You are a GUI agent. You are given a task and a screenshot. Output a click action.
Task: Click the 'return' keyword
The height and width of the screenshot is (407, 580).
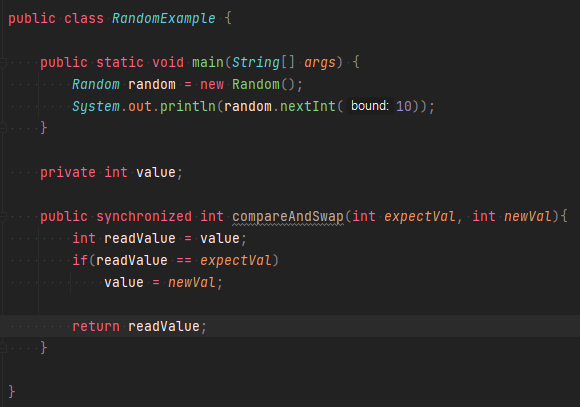pyautogui.click(x=96, y=326)
